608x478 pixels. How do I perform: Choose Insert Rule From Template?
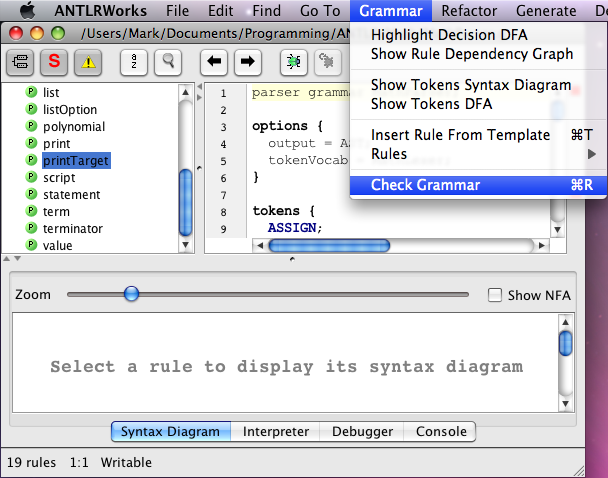click(478, 135)
